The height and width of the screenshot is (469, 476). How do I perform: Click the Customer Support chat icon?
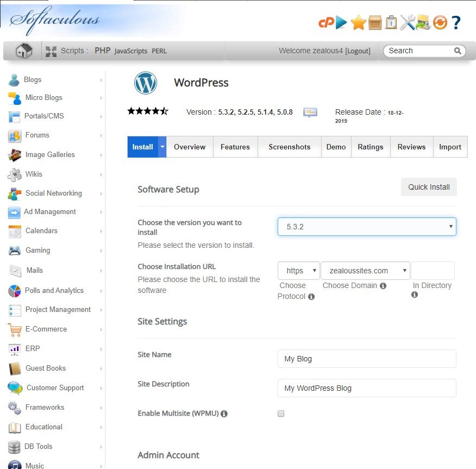coord(15,388)
